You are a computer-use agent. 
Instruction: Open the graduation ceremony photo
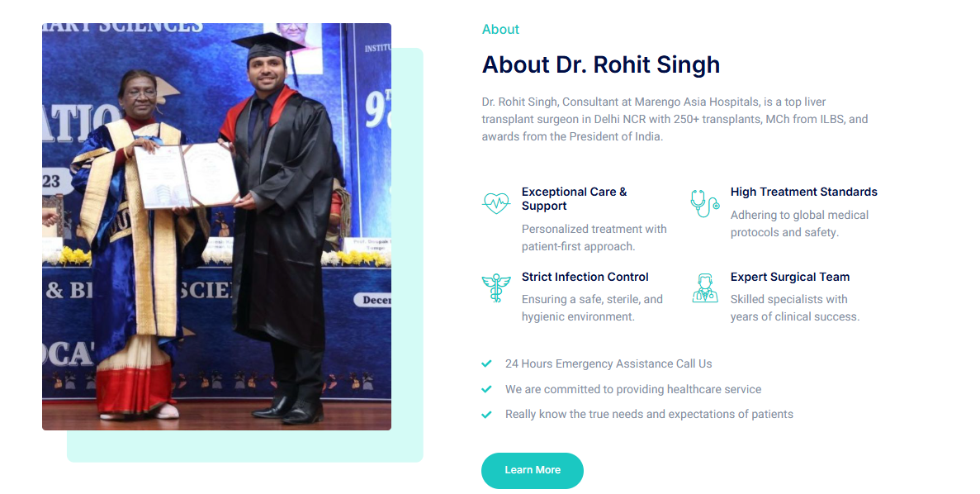(x=216, y=226)
